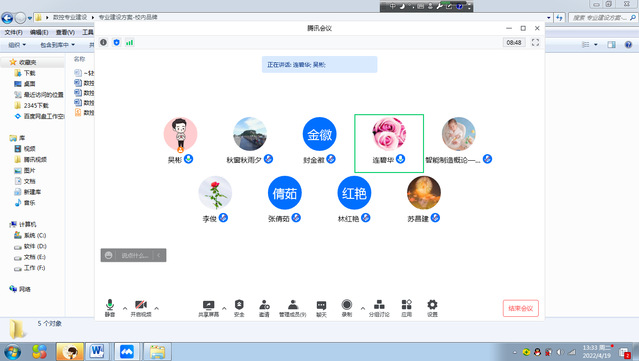
Task: Show meeting info icon at top left
Action: (104, 42)
